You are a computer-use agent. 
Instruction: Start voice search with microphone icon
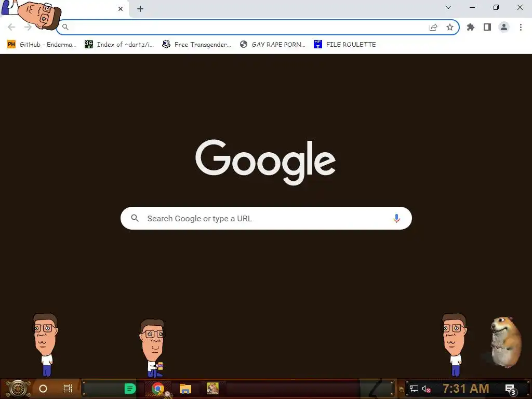click(x=396, y=218)
